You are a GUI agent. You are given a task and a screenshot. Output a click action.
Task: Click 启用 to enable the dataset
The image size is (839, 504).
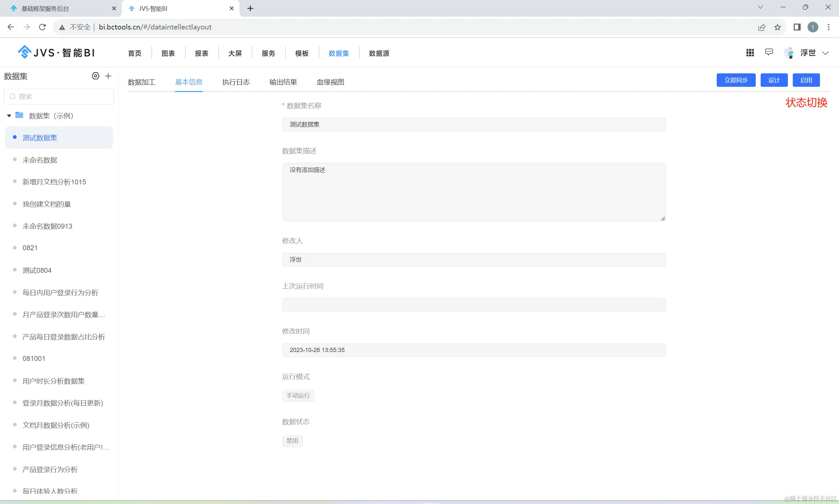pos(806,80)
